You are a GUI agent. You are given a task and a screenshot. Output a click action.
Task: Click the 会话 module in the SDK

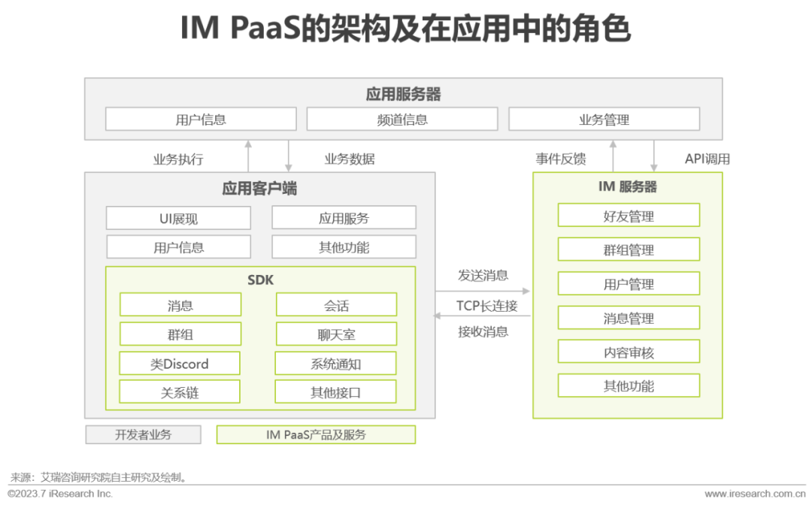(337, 304)
